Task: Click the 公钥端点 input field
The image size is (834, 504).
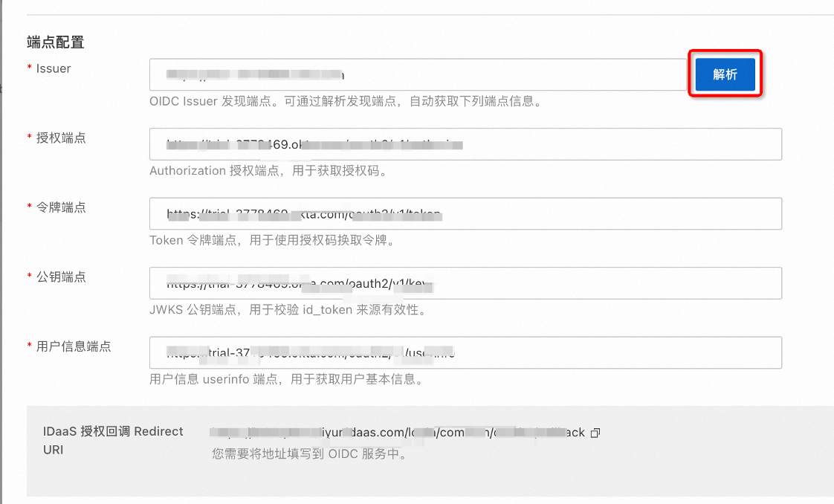Action: click(x=465, y=283)
